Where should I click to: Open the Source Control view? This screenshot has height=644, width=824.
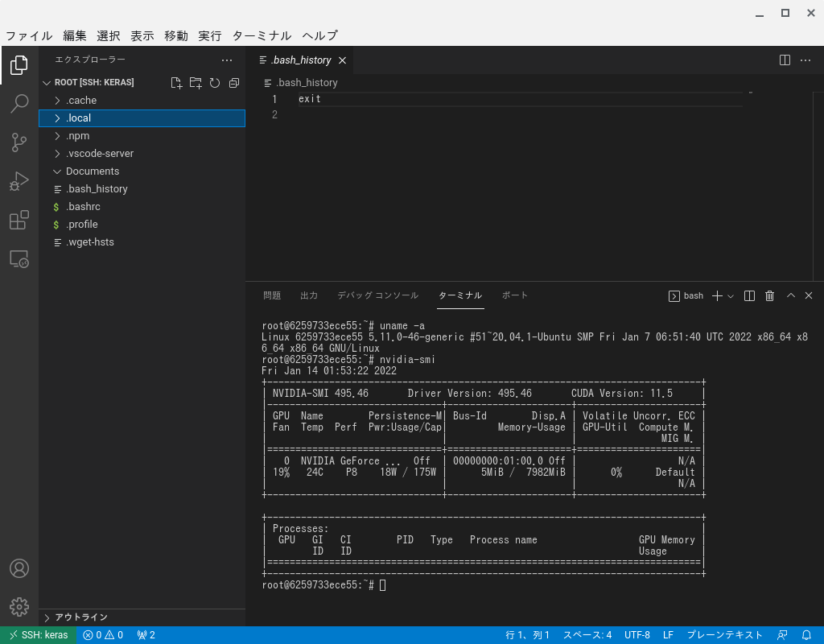click(19, 142)
